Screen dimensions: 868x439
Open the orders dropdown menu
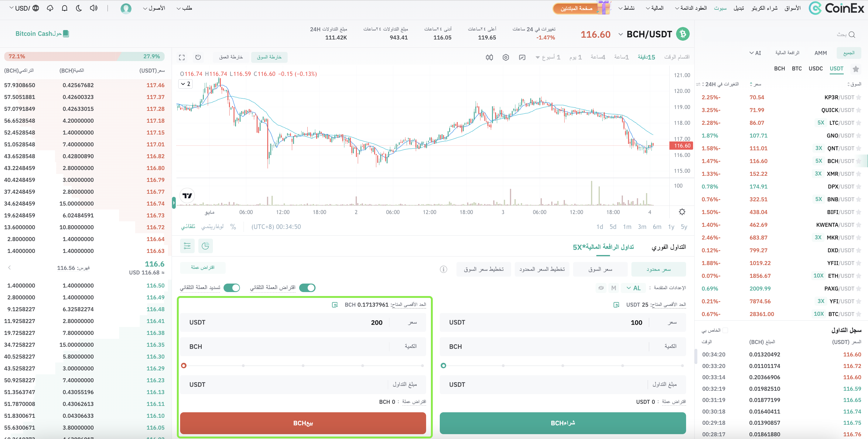tap(184, 8)
